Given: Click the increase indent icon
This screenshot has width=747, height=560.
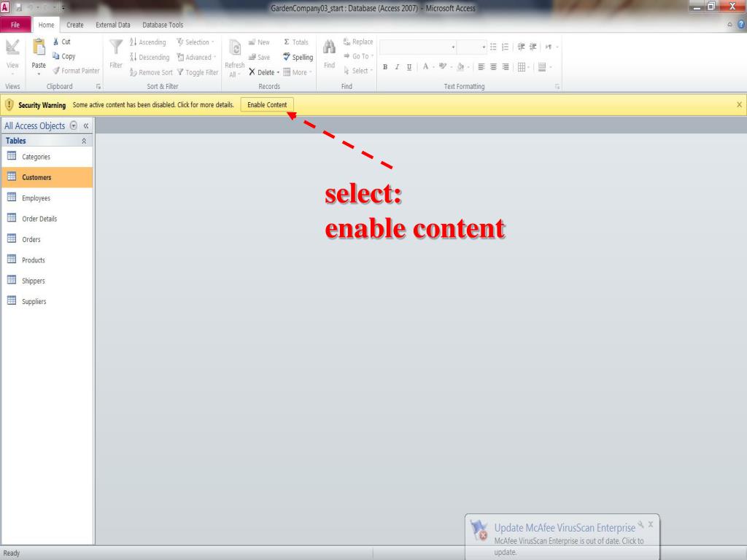Looking at the screenshot, I should [x=533, y=47].
